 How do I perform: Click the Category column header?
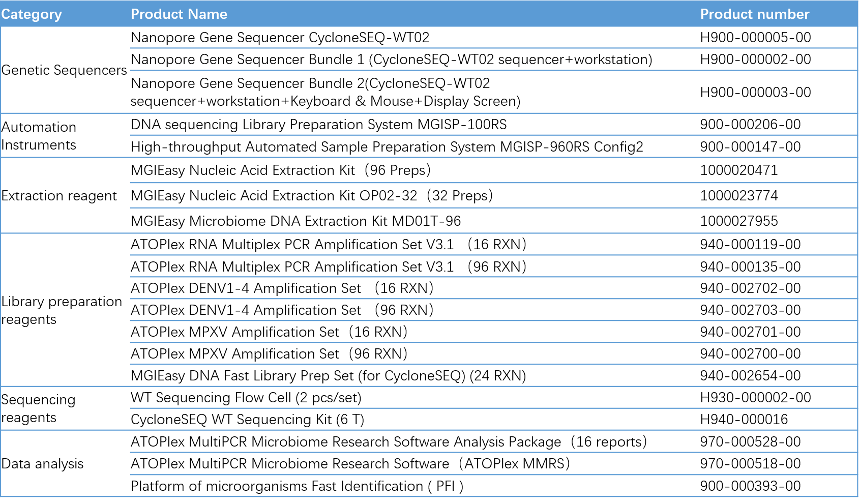pos(32,14)
